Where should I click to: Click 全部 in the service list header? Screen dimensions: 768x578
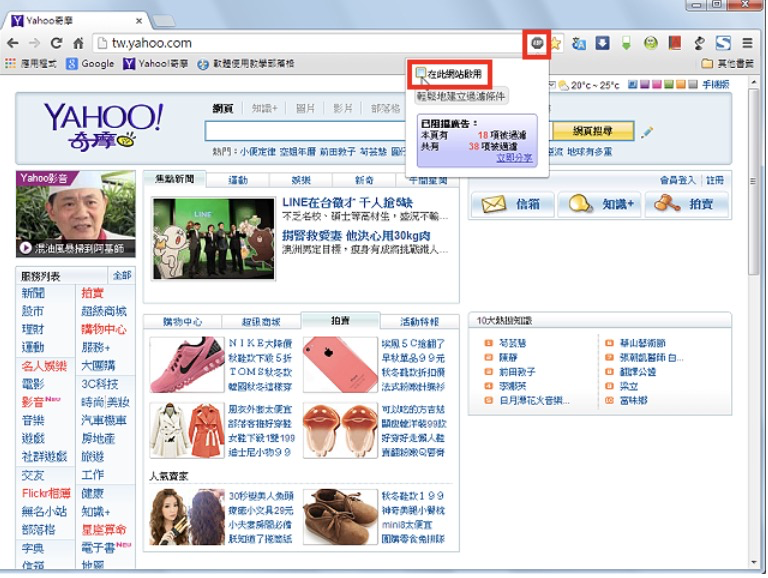coord(121,276)
